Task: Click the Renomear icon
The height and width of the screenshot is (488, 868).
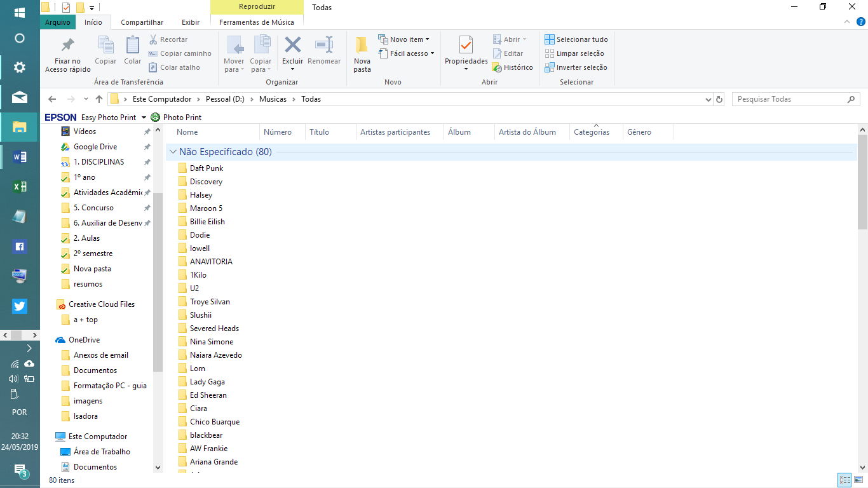Action: click(x=324, y=44)
